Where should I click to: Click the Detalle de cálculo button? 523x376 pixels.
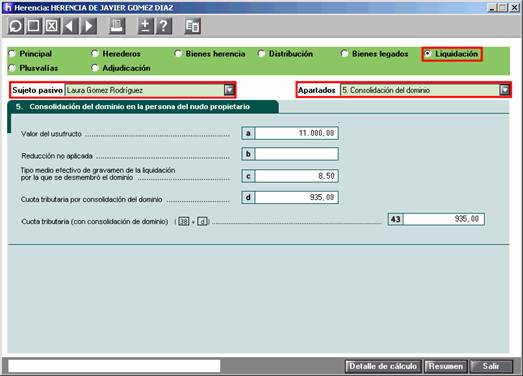pos(383,366)
